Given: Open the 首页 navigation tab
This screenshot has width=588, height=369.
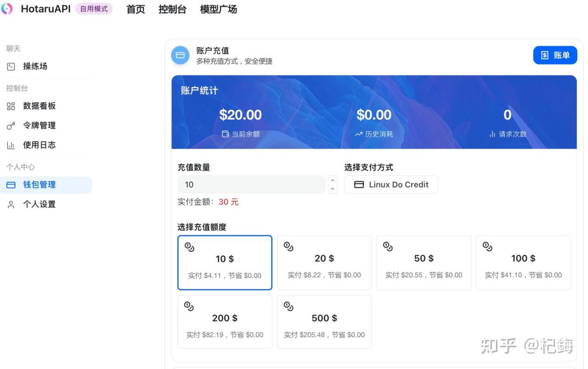Looking at the screenshot, I should click(136, 10).
